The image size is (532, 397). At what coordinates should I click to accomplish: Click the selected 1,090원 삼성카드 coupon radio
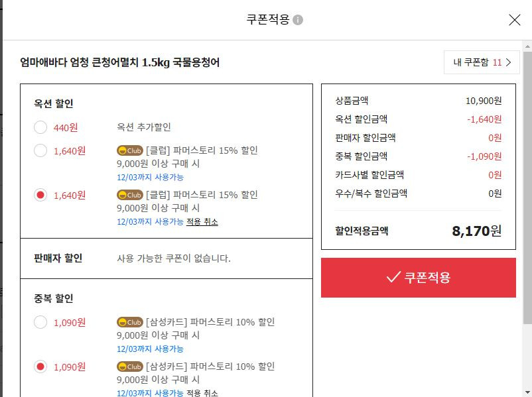pos(40,367)
